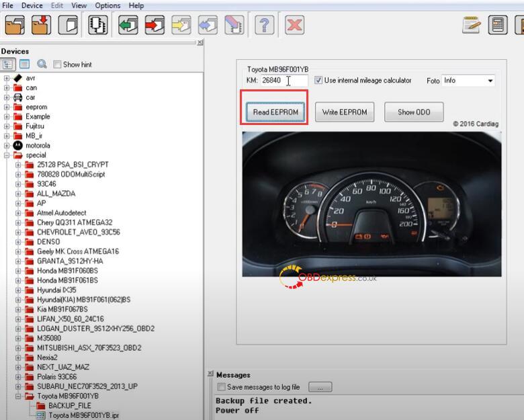Click the green left arrow read icon
Viewport: 524px width, 420px height.
point(128,25)
